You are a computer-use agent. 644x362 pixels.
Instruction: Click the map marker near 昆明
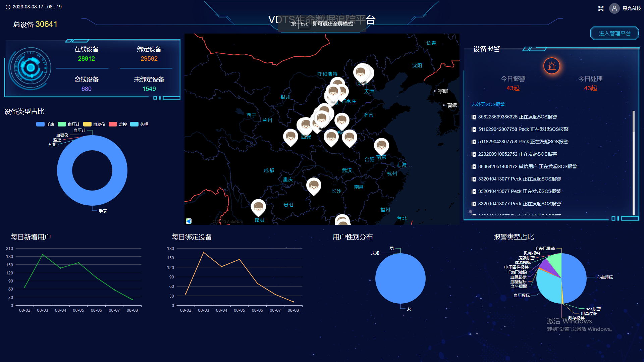(258, 207)
